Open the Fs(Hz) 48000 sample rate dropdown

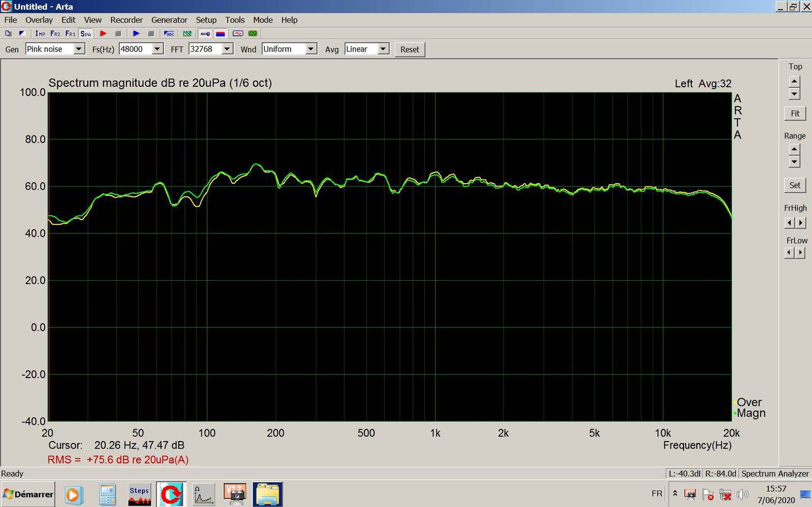click(x=158, y=49)
